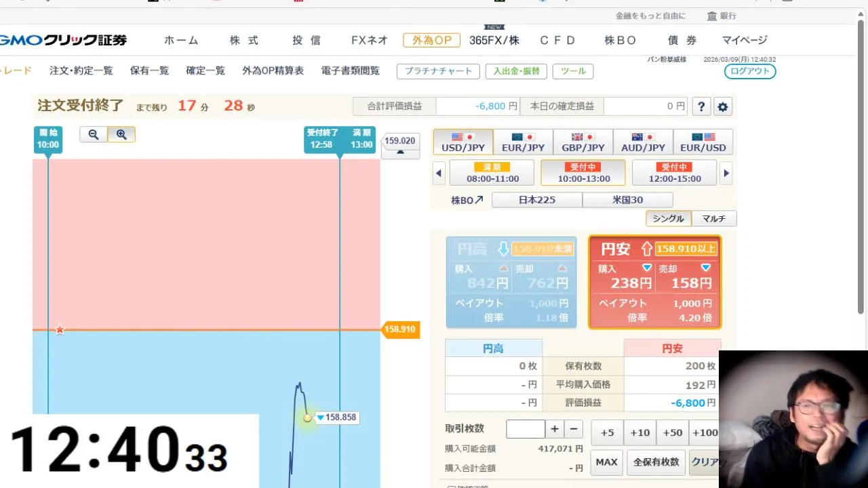Click the GMOクリック証券 logo
Image resolution: width=868 pixels, height=488 pixels.
tap(63, 40)
